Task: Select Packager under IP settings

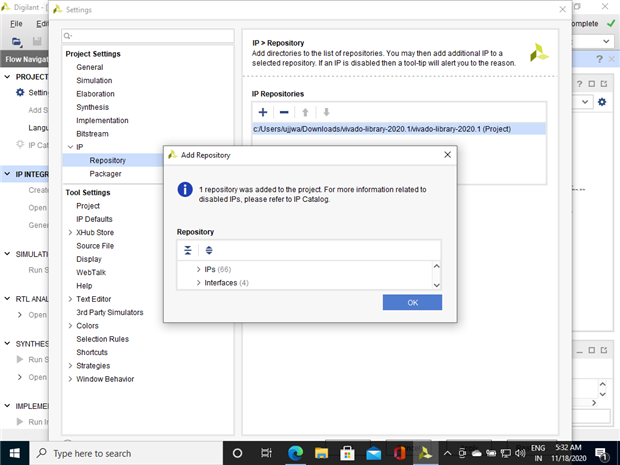Action: (x=105, y=174)
